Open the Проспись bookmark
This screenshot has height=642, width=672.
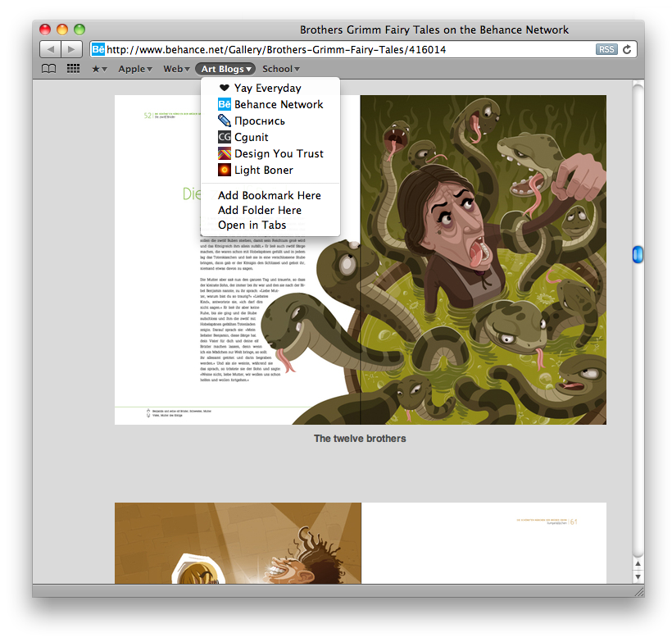pos(270,121)
